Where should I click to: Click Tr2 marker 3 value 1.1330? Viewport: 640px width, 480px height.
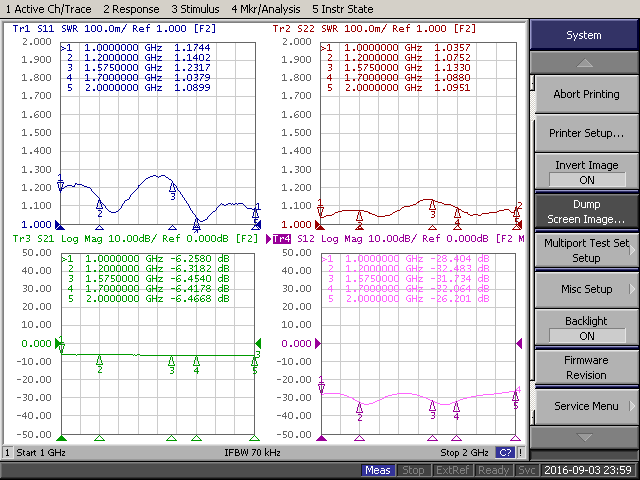coord(452,68)
